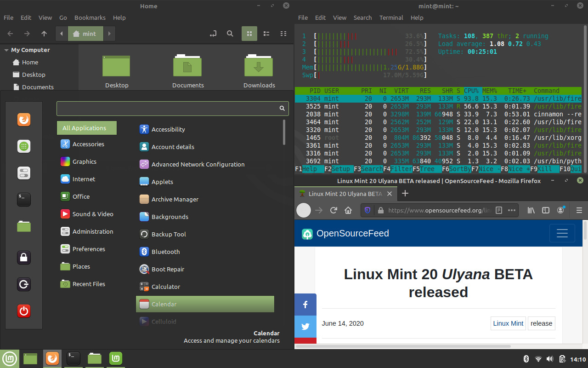Click the release tag link

(542, 323)
